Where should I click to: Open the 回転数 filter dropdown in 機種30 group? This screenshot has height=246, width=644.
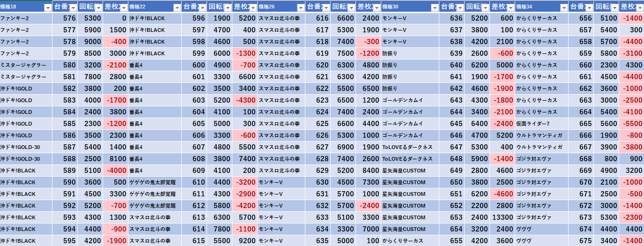click(x=485, y=7)
